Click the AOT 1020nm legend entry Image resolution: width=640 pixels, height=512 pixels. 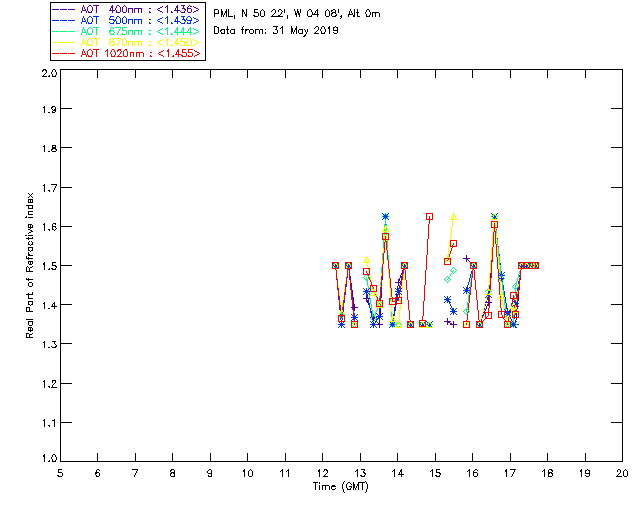click(x=127, y=53)
